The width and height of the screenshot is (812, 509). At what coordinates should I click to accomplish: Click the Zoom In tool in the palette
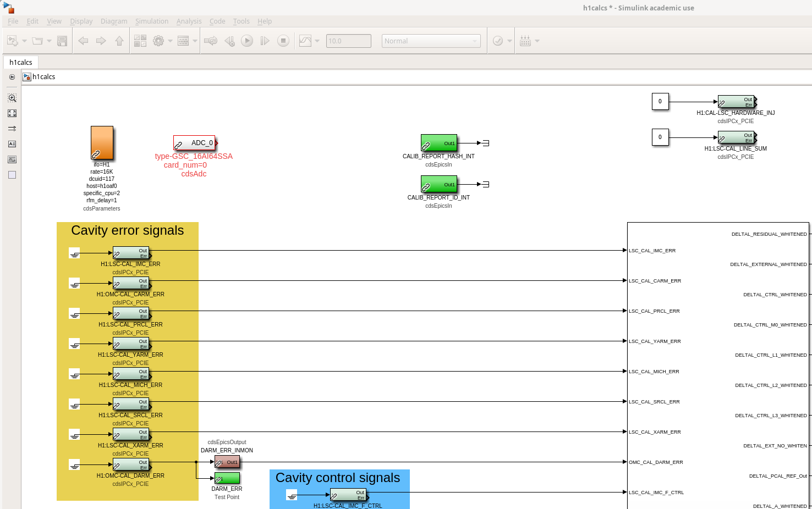point(12,98)
